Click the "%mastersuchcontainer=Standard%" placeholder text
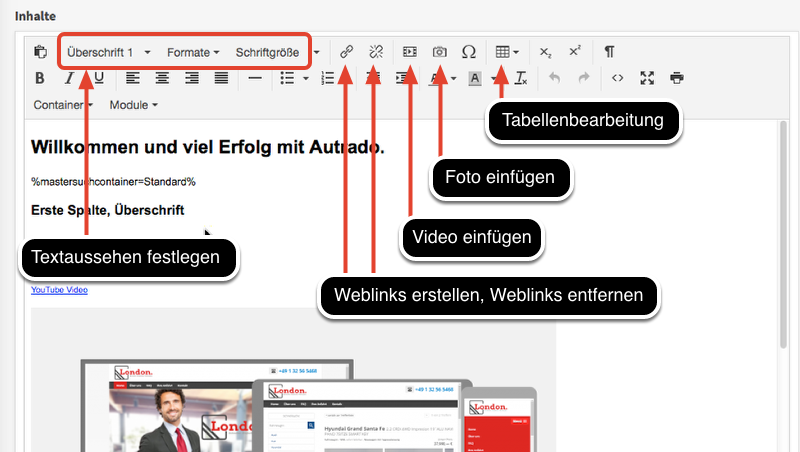 coord(113,182)
